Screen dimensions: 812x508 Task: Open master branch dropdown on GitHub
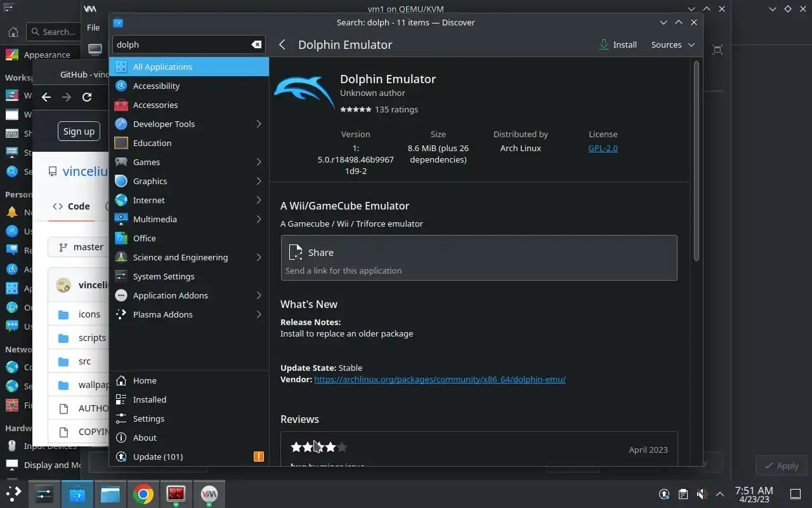pyautogui.click(x=80, y=247)
